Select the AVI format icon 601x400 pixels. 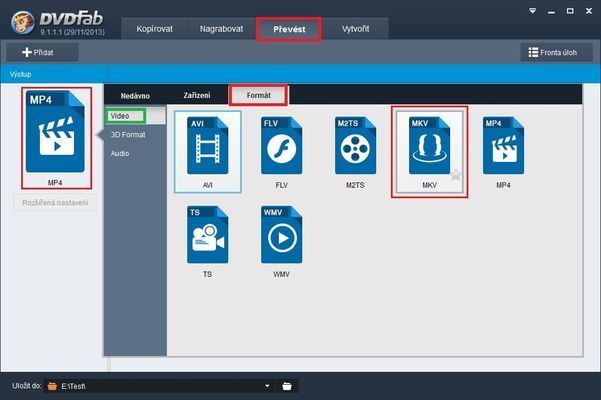(207, 146)
